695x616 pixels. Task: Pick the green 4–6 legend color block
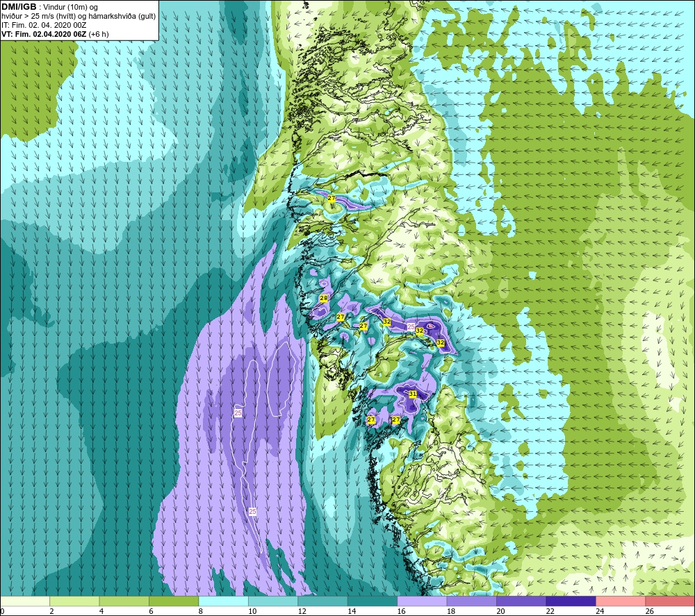click(x=124, y=601)
